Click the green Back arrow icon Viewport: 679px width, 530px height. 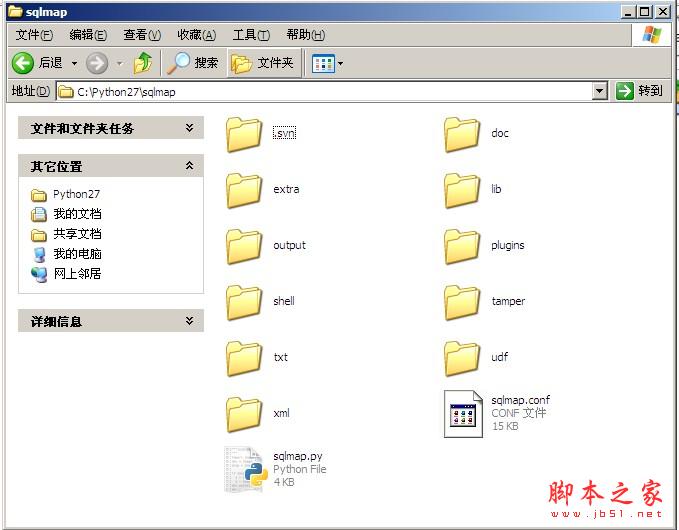(23, 63)
